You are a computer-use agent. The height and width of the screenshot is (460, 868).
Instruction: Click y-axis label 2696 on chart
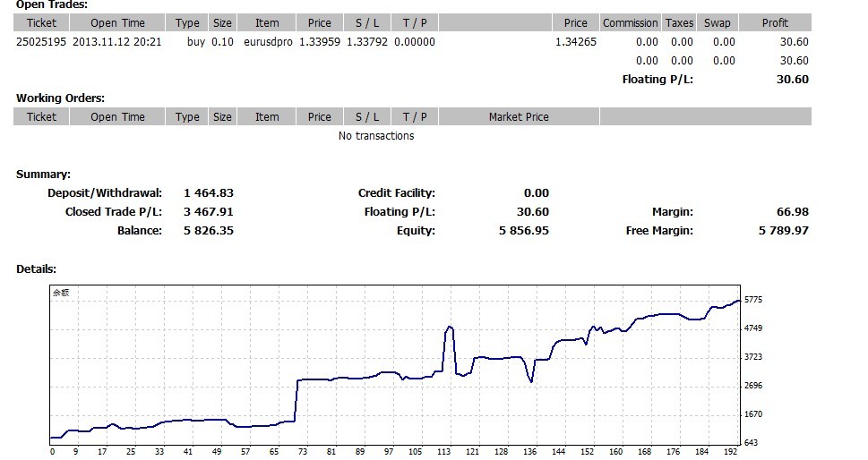(752, 387)
